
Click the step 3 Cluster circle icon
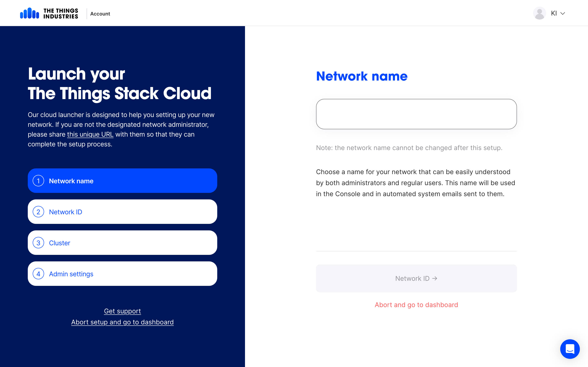pyautogui.click(x=38, y=242)
